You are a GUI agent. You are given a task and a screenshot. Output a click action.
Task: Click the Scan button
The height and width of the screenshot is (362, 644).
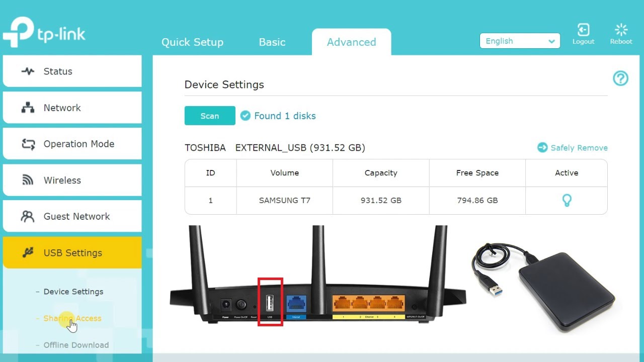click(x=210, y=116)
